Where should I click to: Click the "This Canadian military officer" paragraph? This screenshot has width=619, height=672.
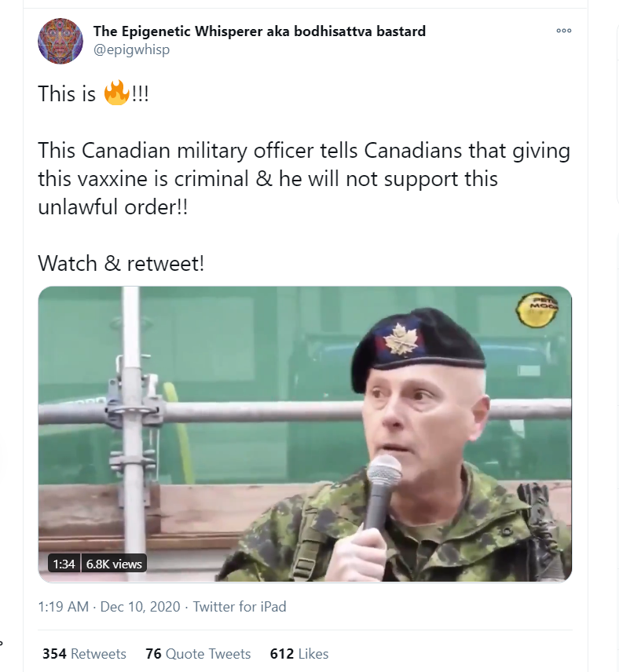coord(304,177)
